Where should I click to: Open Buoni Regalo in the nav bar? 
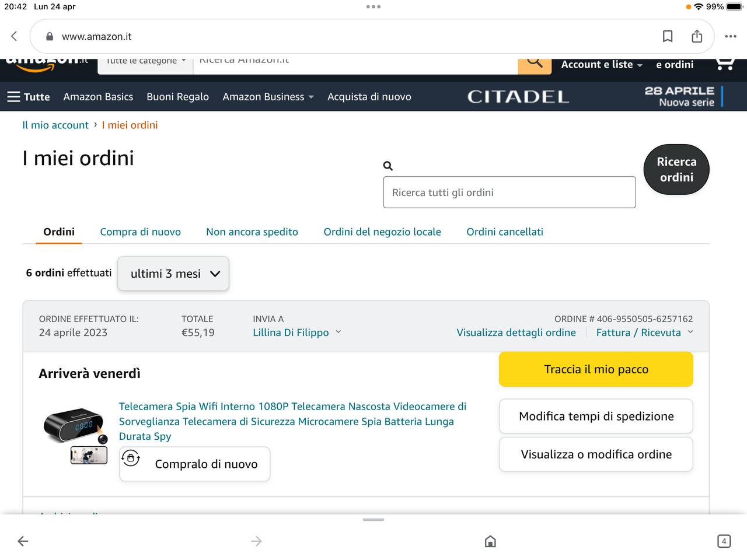pos(177,97)
